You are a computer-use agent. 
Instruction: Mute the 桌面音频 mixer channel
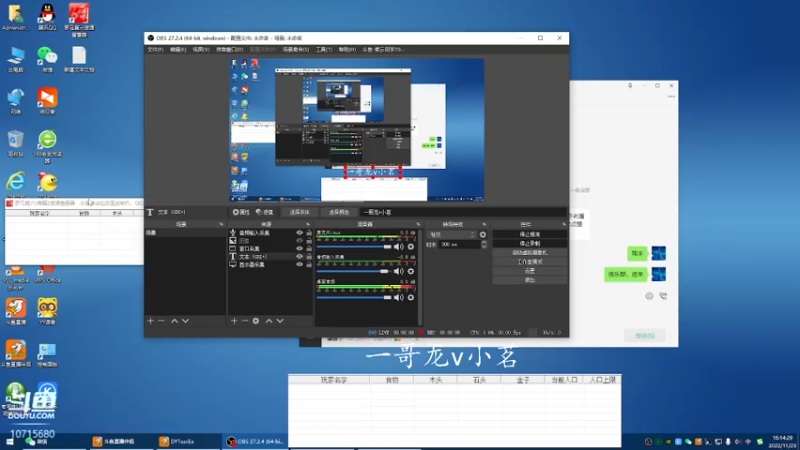click(398, 297)
